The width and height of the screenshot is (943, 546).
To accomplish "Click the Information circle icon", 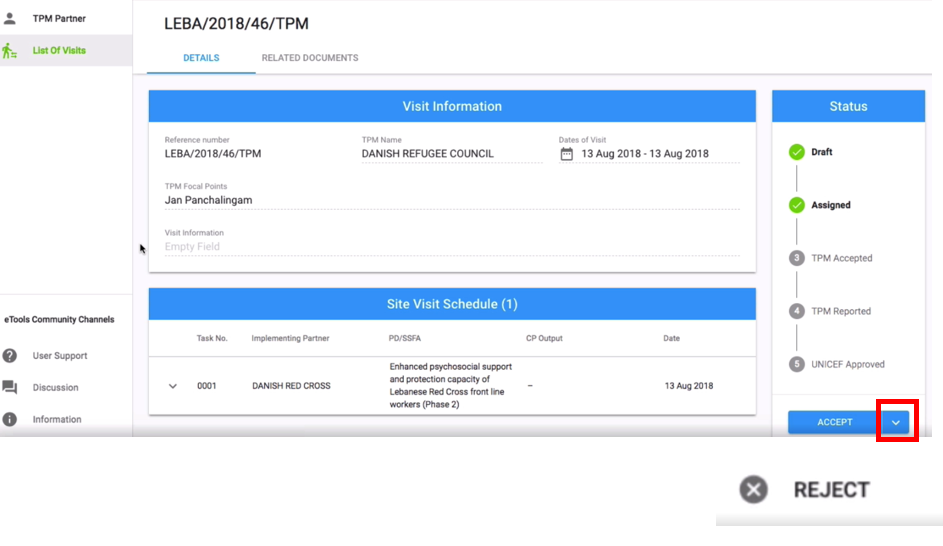I will [x=10, y=419].
